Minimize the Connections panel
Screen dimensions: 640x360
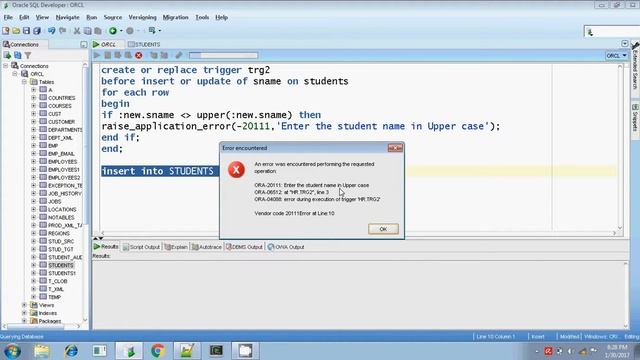click(84, 44)
